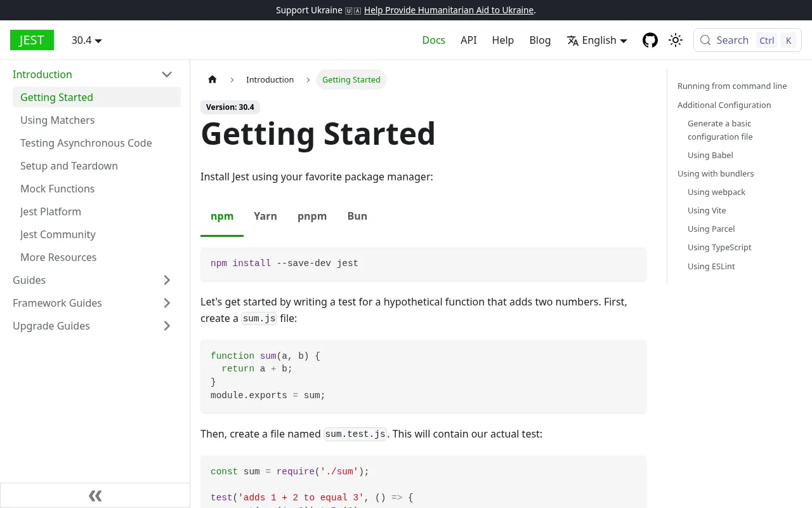Open the 30.4 version dropdown
The height and width of the screenshot is (508, 812).
pos(86,40)
